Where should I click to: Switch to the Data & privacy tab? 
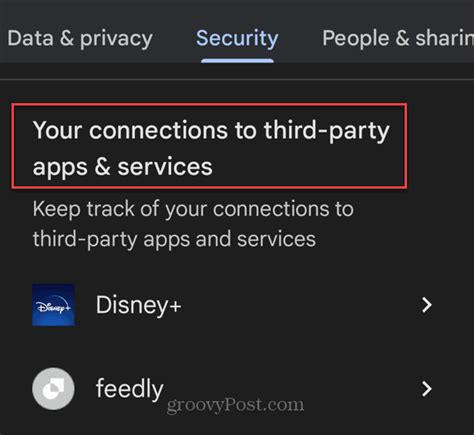80,38
